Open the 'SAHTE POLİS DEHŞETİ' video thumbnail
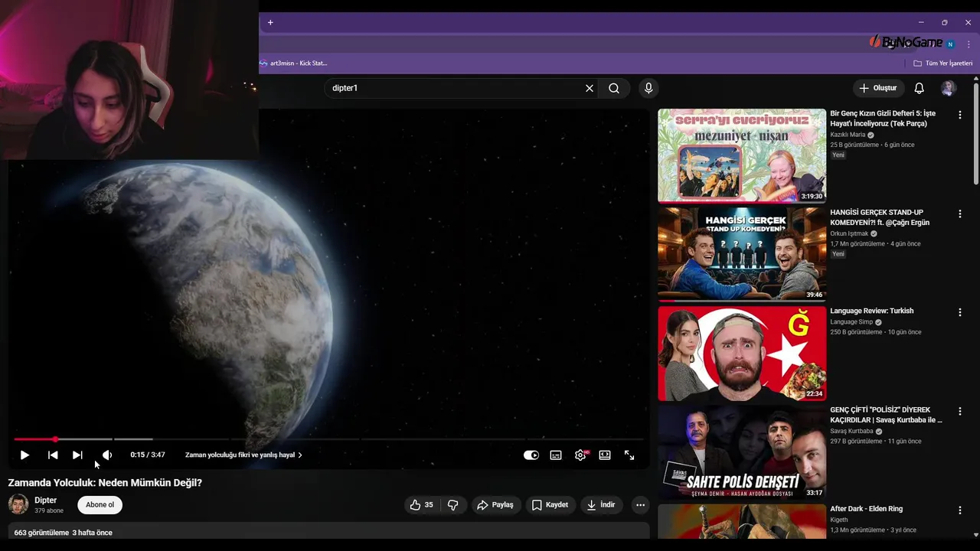 point(742,452)
